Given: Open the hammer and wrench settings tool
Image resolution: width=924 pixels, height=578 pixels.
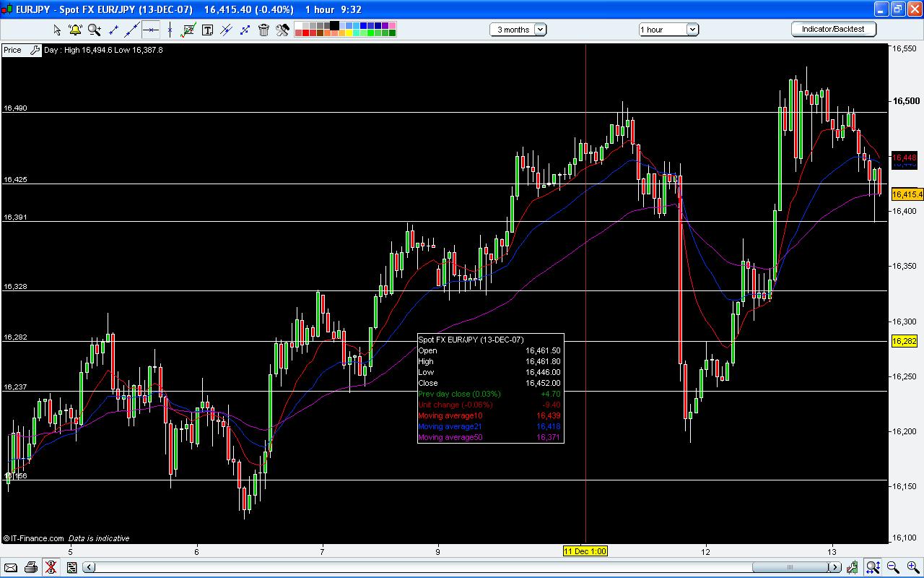Looking at the screenshot, I should pos(282,30).
